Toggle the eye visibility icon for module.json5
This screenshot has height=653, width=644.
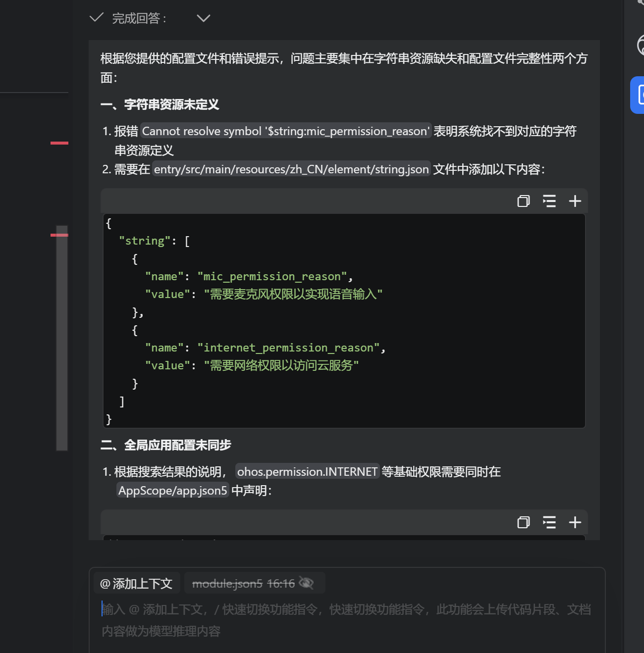(307, 583)
